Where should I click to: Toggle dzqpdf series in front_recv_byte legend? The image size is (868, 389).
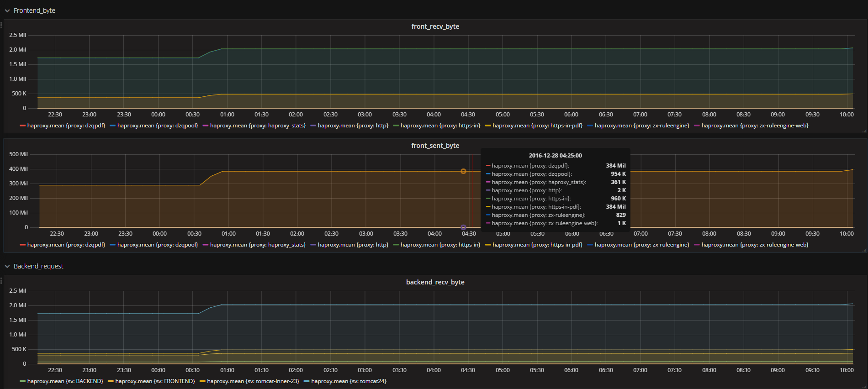(x=66, y=126)
